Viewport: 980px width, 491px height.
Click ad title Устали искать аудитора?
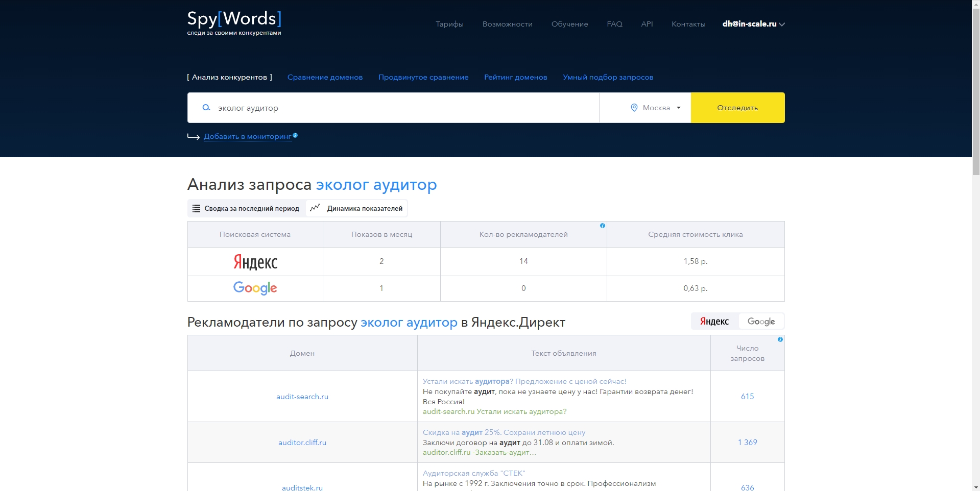coord(524,381)
